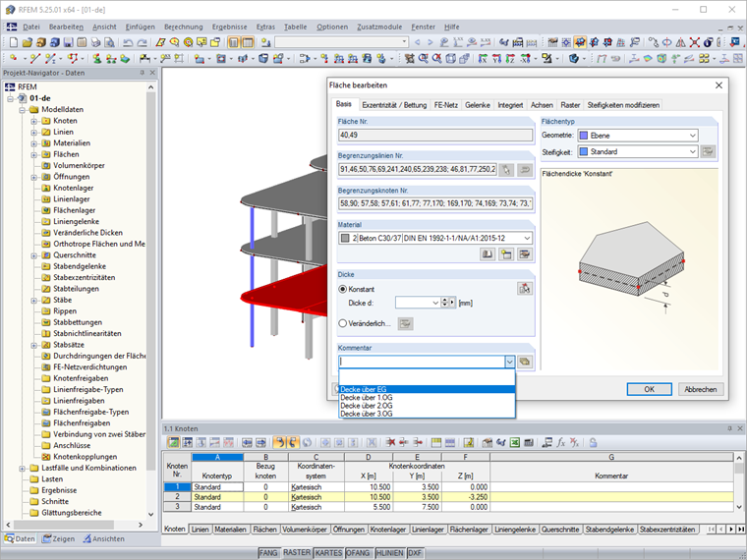Select row 2 in the Knoten table

point(177,497)
